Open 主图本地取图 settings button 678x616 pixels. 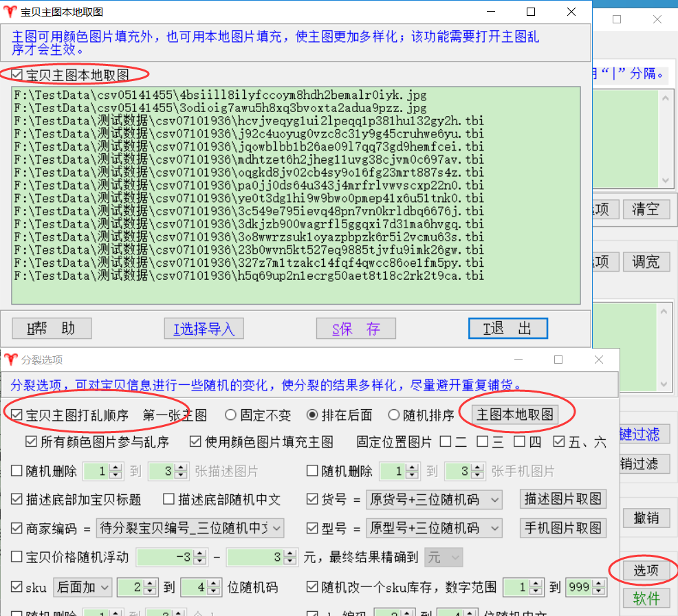click(515, 415)
